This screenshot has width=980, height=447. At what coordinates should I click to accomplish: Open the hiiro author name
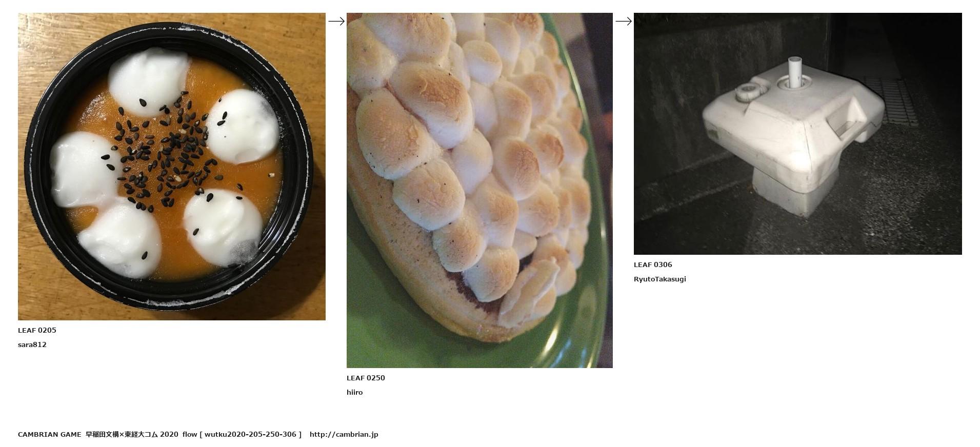[x=354, y=392]
